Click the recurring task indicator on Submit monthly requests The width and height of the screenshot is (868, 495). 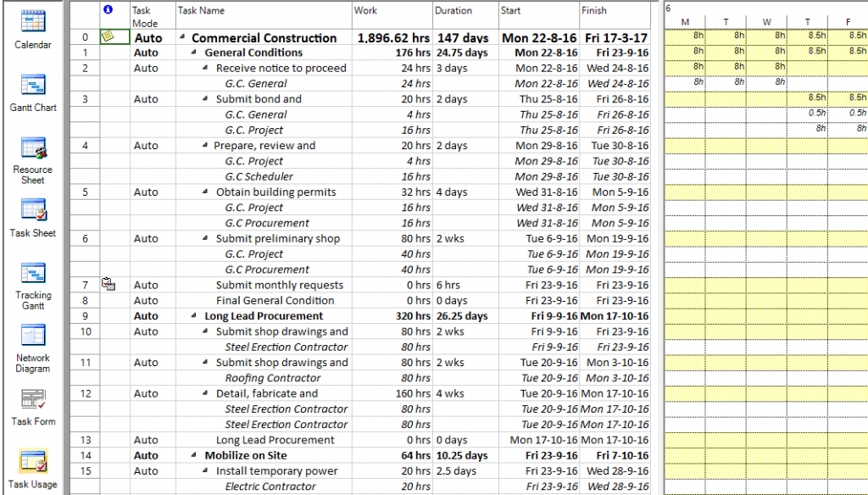coord(108,285)
